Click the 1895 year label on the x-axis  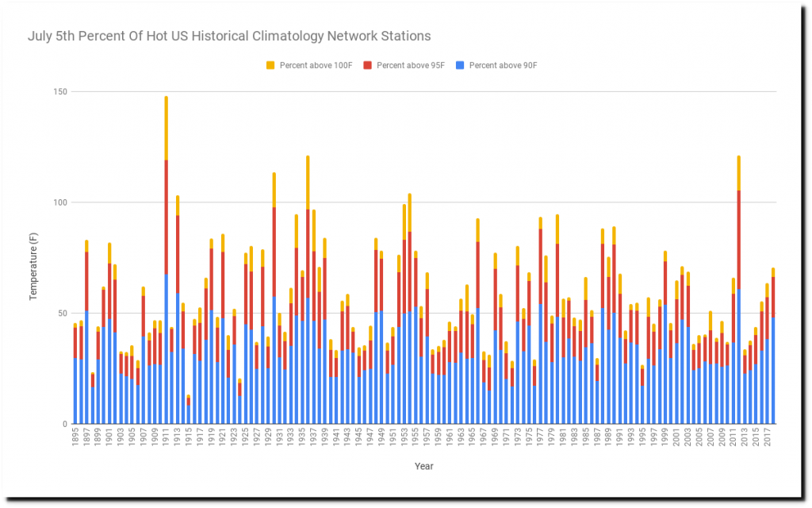(x=75, y=441)
